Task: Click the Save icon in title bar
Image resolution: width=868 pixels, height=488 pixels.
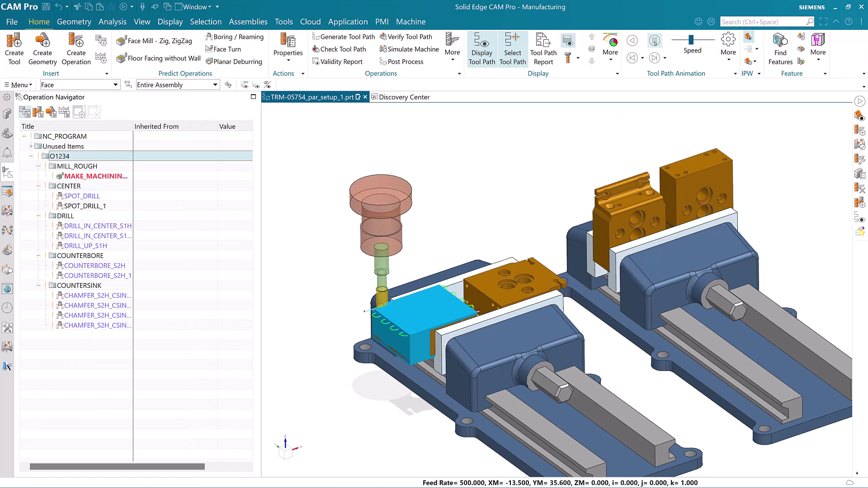Action: coord(46,7)
